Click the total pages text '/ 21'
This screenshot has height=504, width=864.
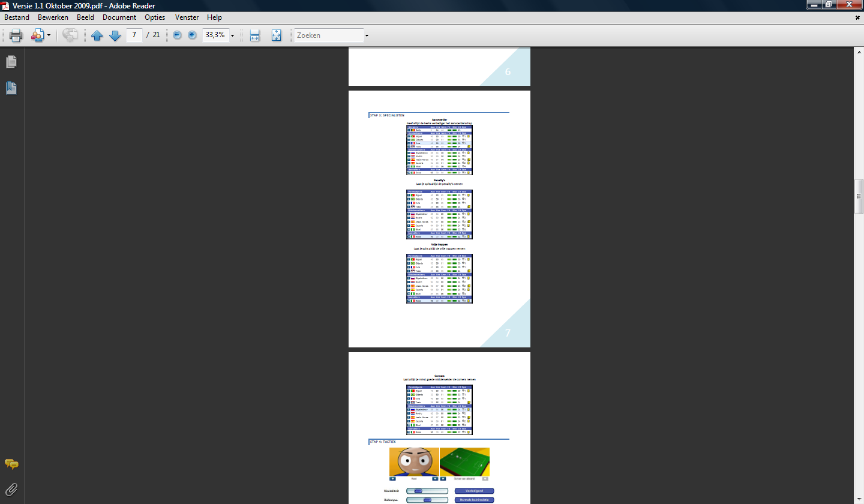click(153, 35)
